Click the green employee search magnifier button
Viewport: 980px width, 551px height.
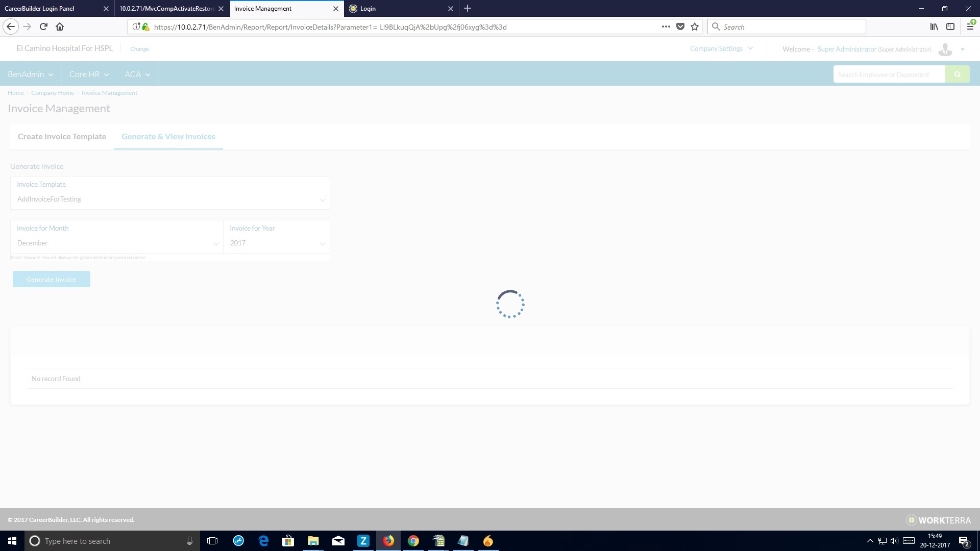(x=957, y=74)
